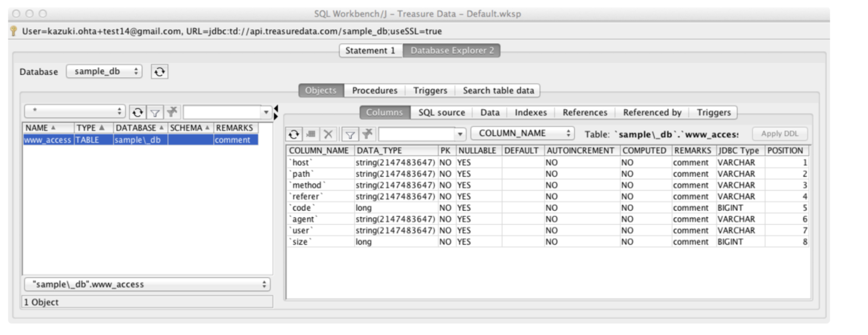Open the Referenced by tab

652,113
